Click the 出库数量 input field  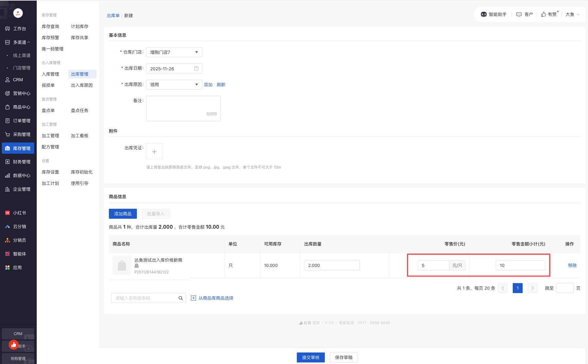332,265
